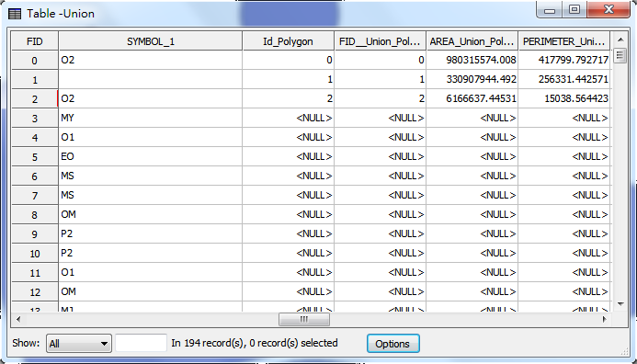Click the horizontal scrollbar left arrow
Viewport: 637px width, 364px height.
(x=18, y=319)
